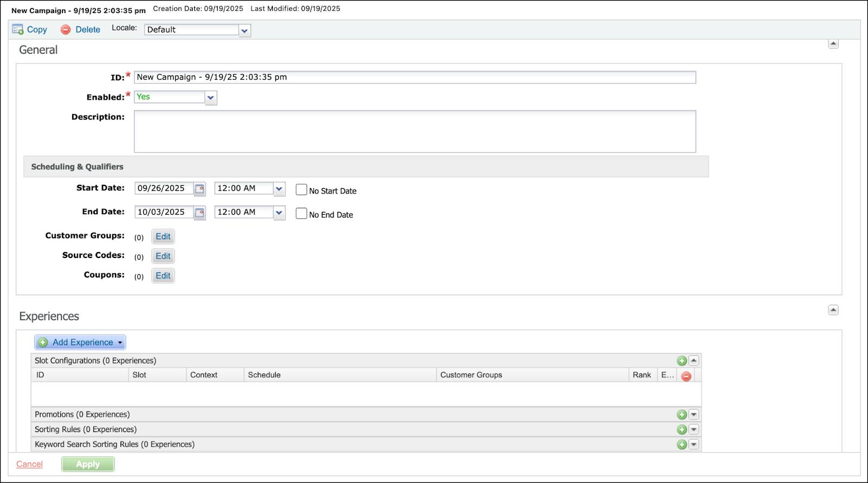The image size is (868, 483).
Task: Open the End Date calendar picker
Action: pyautogui.click(x=200, y=212)
